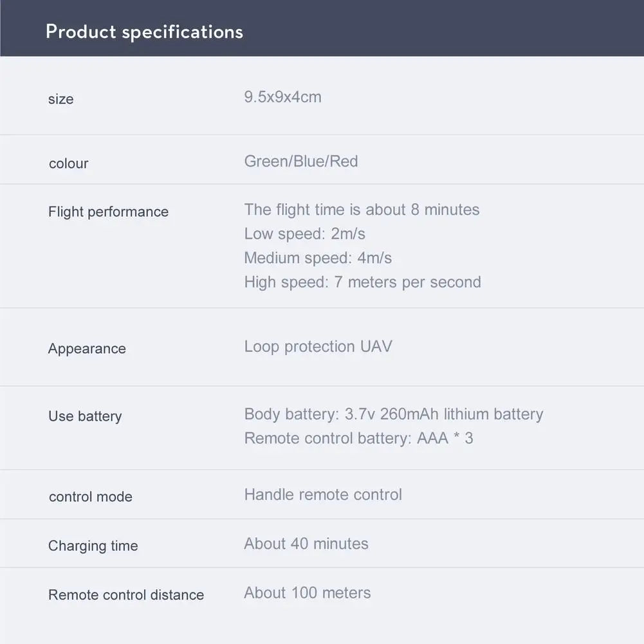The width and height of the screenshot is (644, 644).
Task: Select the Loop protection UAV text
Action: point(318,346)
